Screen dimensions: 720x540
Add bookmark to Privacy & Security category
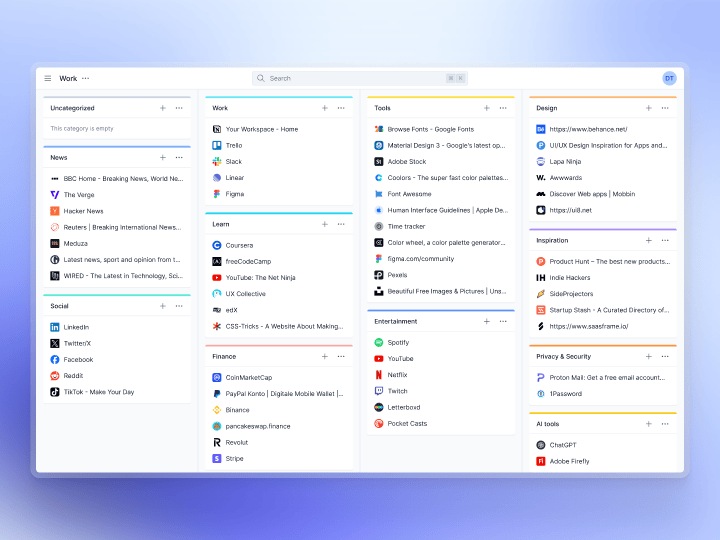[x=649, y=356]
